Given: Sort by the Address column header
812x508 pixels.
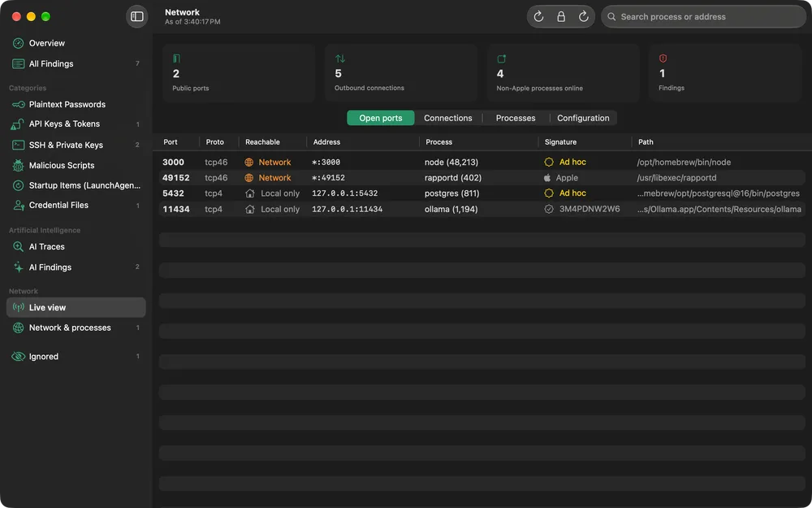Looking at the screenshot, I should 326,142.
